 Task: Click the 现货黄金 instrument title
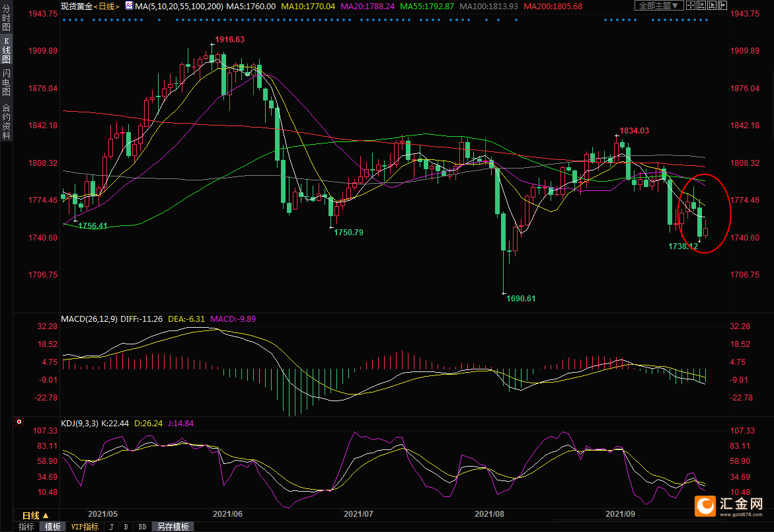(x=77, y=7)
